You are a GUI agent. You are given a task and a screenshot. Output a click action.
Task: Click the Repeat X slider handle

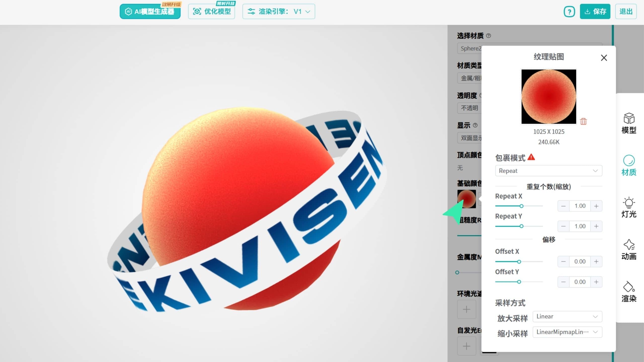pyautogui.click(x=521, y=206)
